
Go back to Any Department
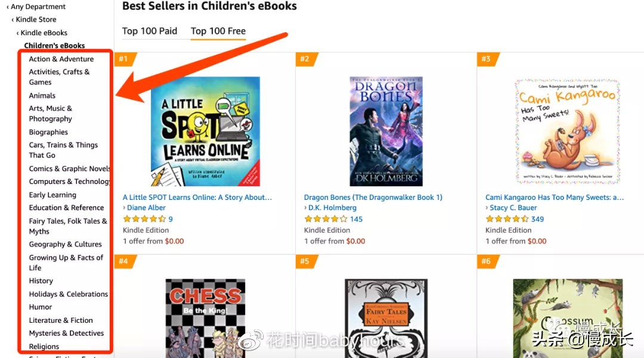pyautogui.click(x=38, y=7)
